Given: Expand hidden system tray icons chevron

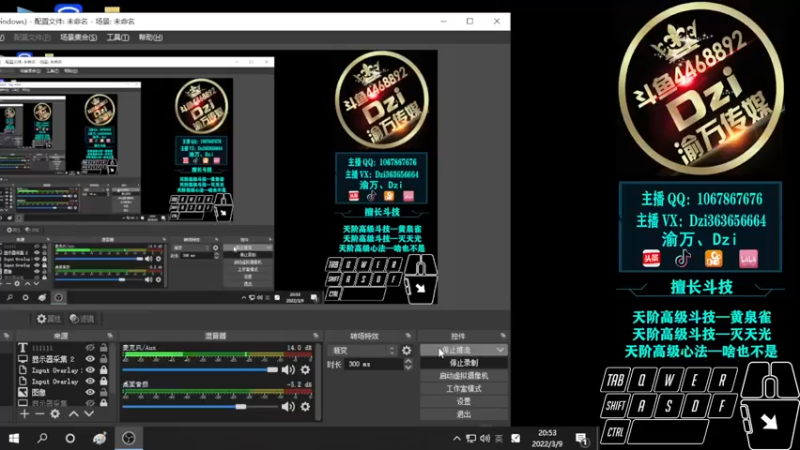Looking at the screenshot, I should pyautogui.click(x=457, y=438).
